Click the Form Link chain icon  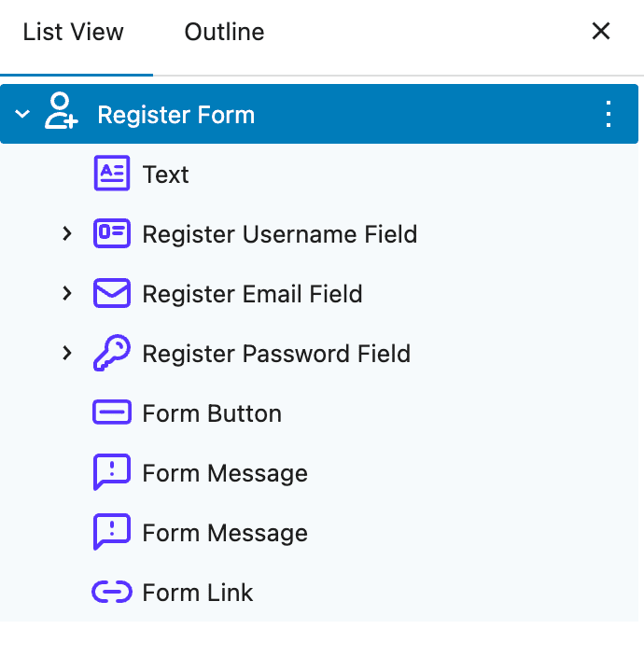coord(112,593)
